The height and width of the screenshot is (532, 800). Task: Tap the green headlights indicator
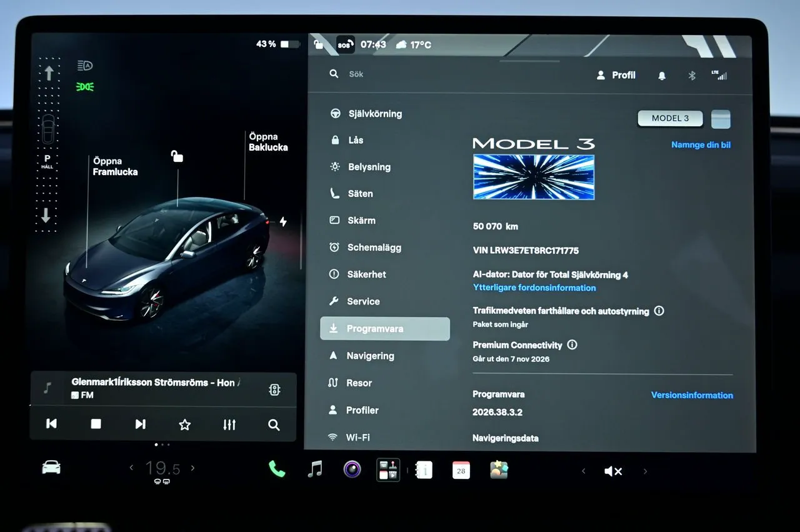click(85, 87)
